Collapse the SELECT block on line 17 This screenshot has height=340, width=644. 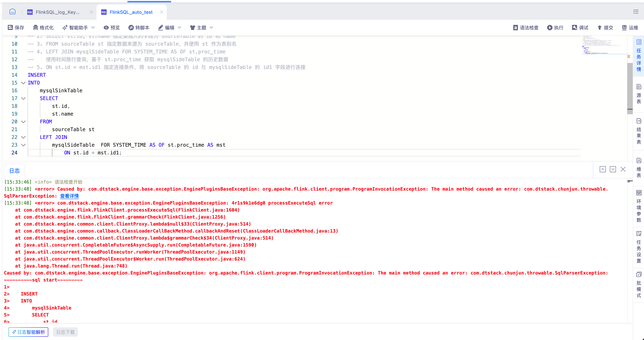(23, 98)
